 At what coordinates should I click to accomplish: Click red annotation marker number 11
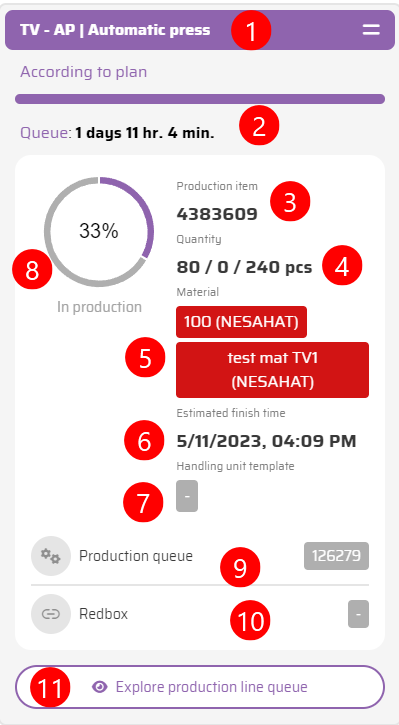pos(50,687)
